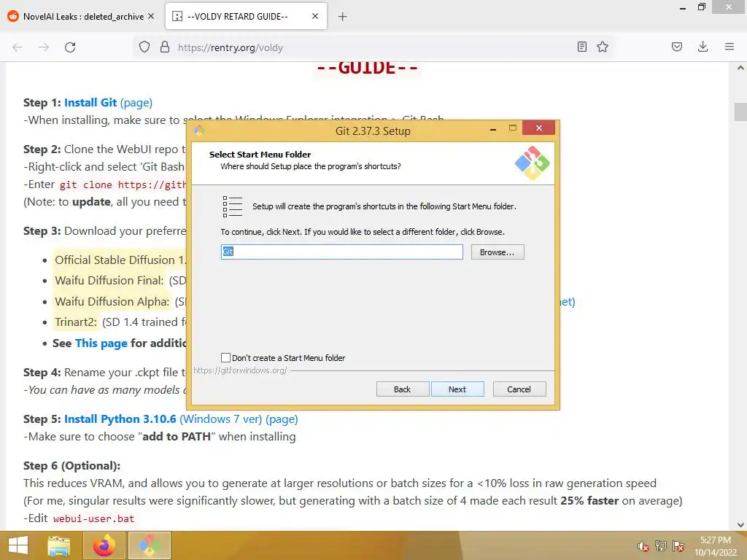
Task: Open the Python (page) link
Action: point(282,419)
